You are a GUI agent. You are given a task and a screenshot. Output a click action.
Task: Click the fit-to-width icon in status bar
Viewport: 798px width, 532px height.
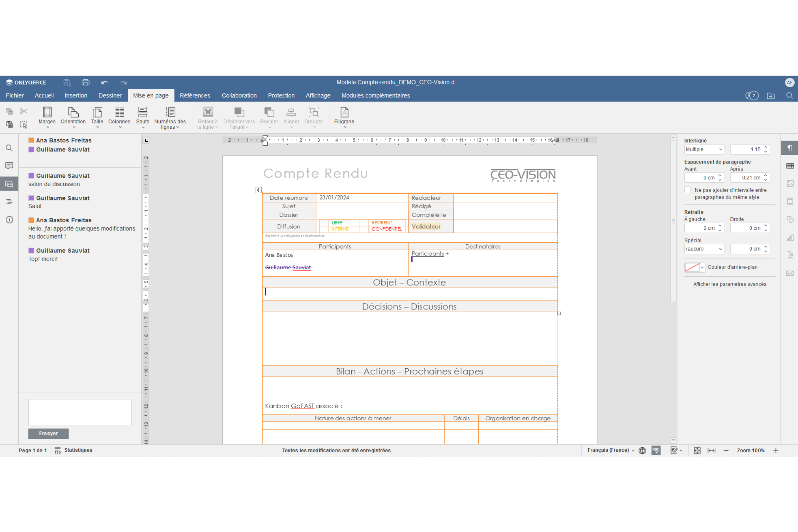pos(711,450)
